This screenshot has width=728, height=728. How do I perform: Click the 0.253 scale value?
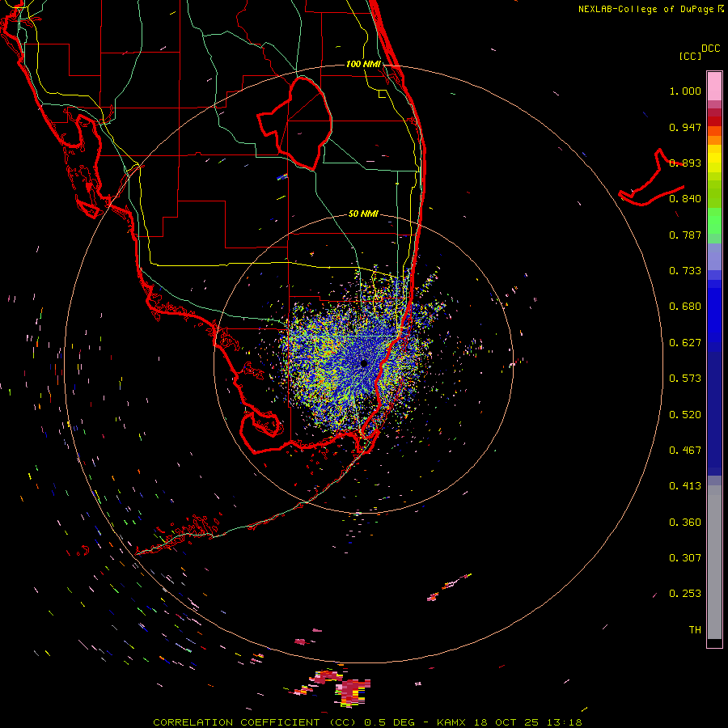click(x=685, y=594)
